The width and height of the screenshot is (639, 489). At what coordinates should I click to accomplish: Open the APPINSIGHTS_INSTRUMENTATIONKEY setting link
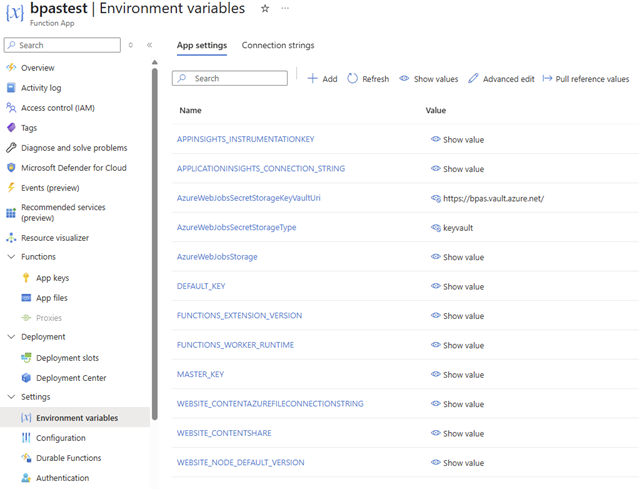(x=245, y=139)
